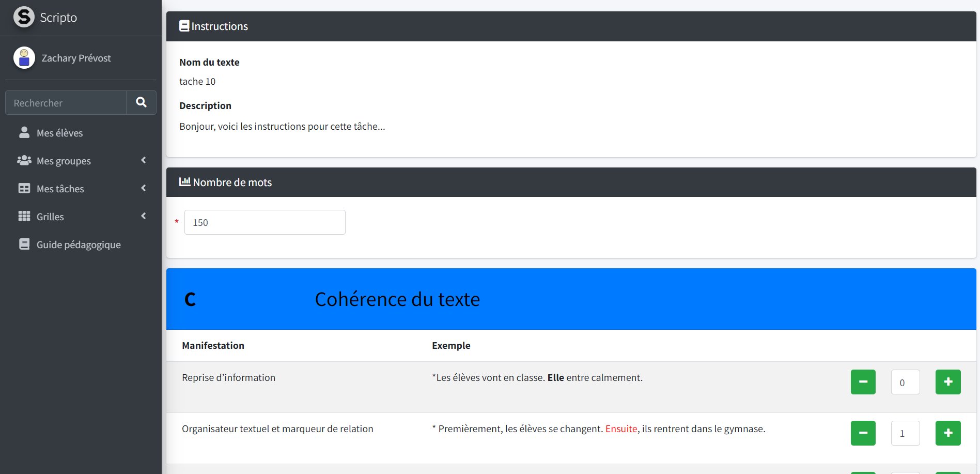Decrease the Reprise d'information score
Viewport: 980px width, 474px height.
point(863,382)
